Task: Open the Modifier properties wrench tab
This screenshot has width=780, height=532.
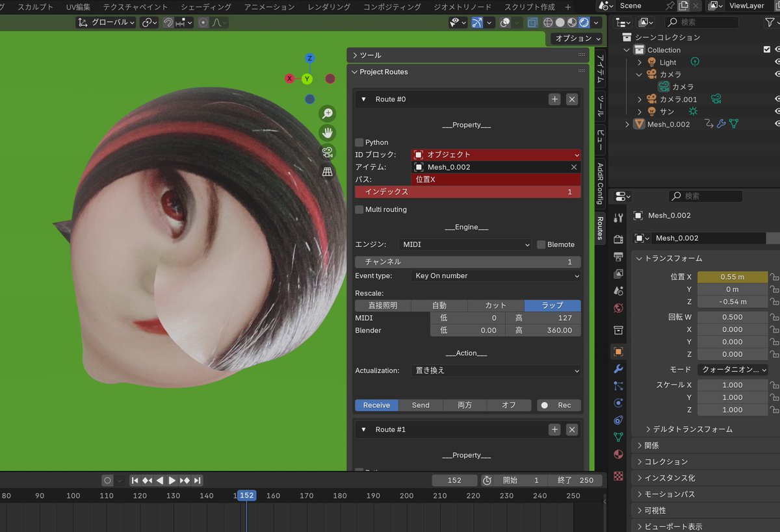Action: click(x=618, y=369)
